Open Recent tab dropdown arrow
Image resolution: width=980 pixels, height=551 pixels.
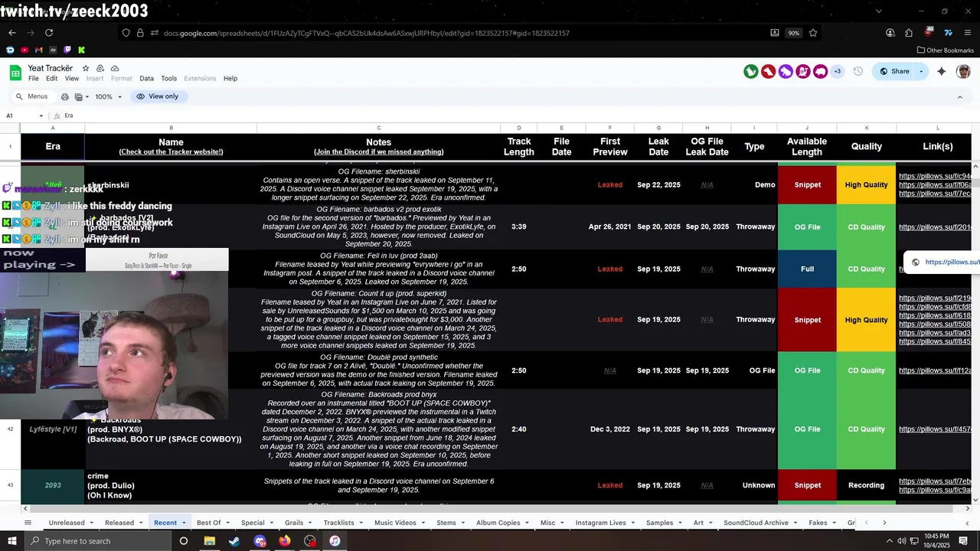pyautogui.click(x=184, y=523)
